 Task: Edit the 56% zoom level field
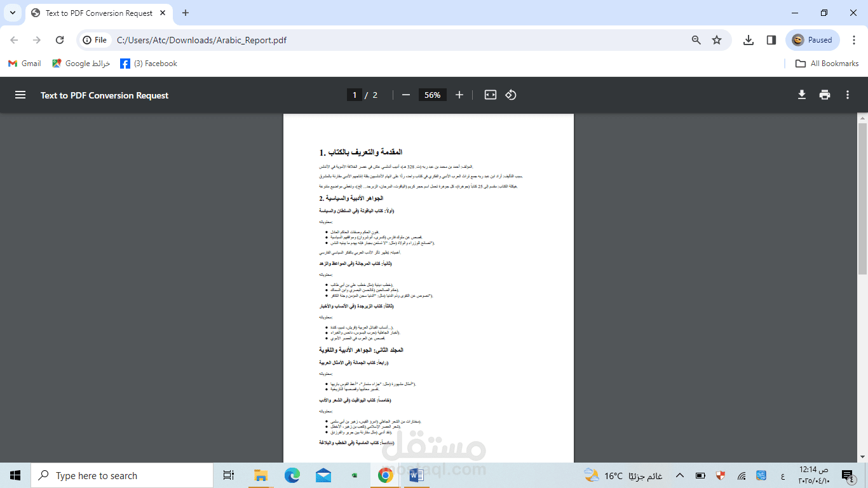click(x=432, y=95)
